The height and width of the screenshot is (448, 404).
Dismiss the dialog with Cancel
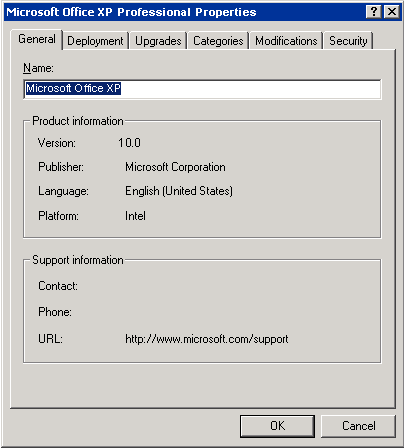pos(359,426)
